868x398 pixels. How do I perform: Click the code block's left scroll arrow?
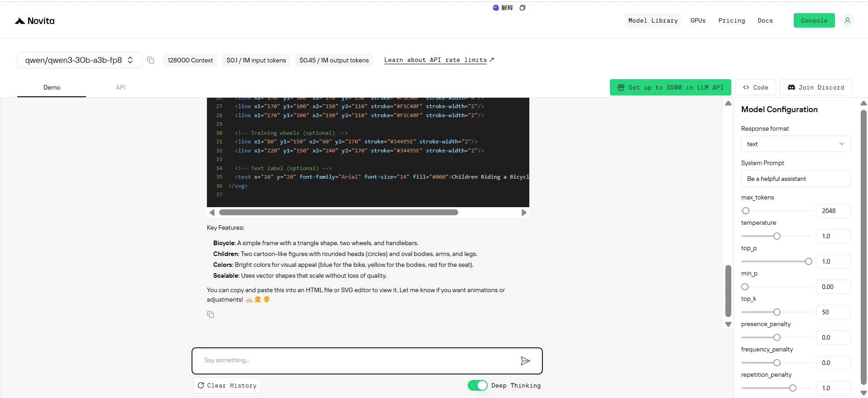coord(212,213)
